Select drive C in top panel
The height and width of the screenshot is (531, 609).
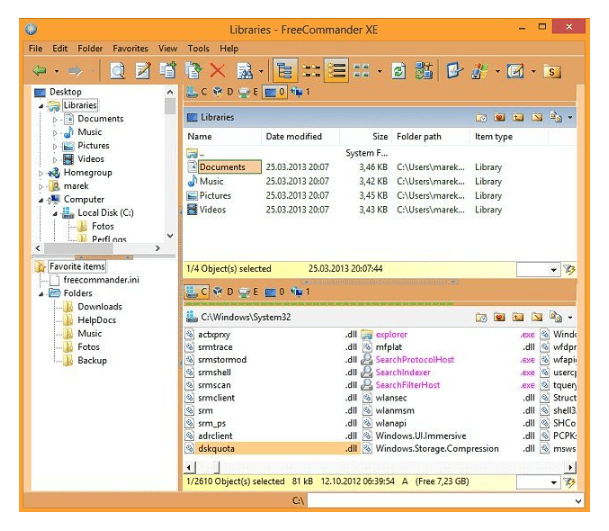(197, 92)
